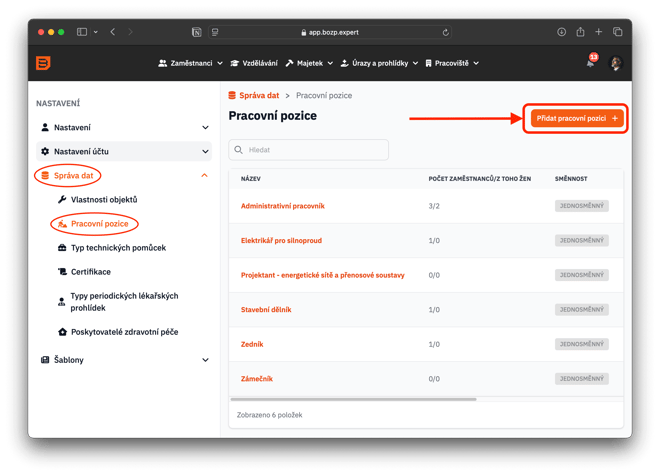
Task: Click the orange BOZP logo icon
Action: (43, 63)
